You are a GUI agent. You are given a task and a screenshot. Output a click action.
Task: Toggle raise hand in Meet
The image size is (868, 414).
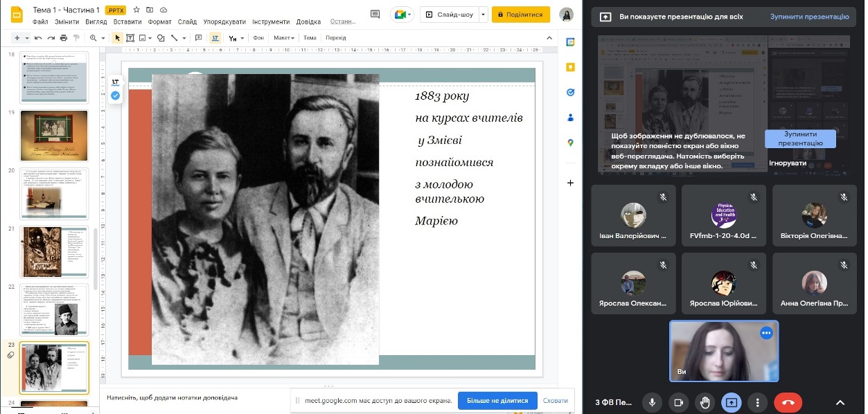pos(705,402)
